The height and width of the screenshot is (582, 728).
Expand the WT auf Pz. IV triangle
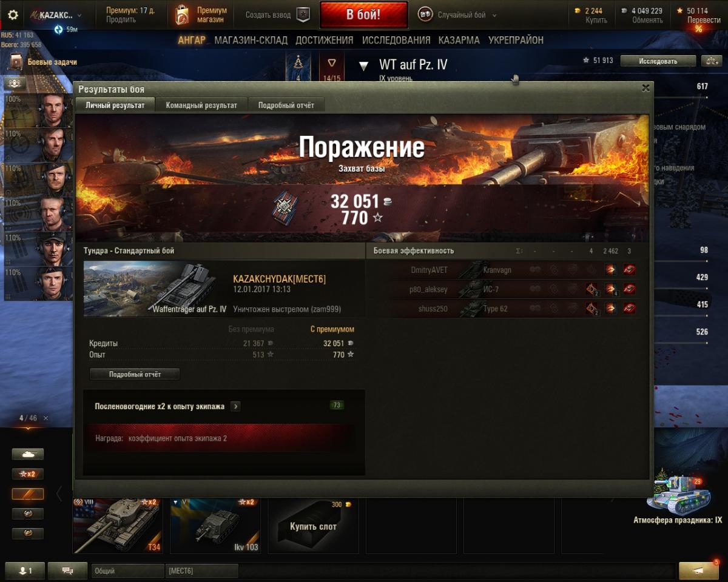click(x=363, y=65)
